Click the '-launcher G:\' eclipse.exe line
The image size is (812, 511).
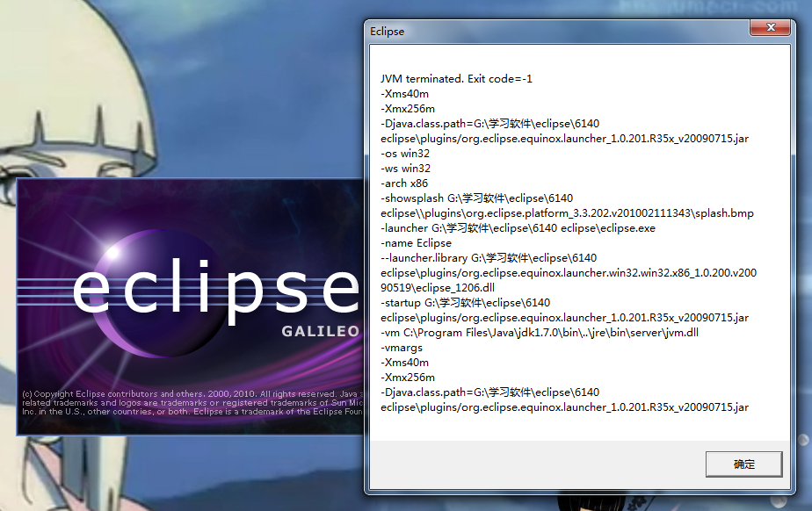518,228
